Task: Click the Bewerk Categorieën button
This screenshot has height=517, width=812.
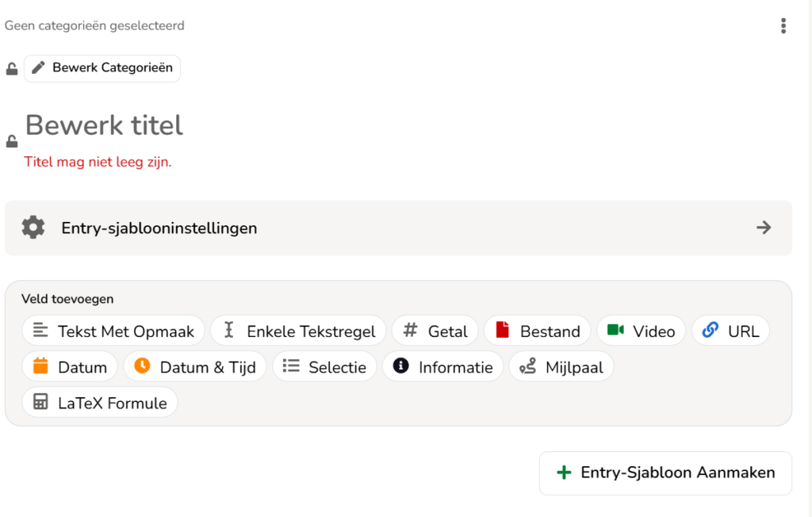Action: 102,68
